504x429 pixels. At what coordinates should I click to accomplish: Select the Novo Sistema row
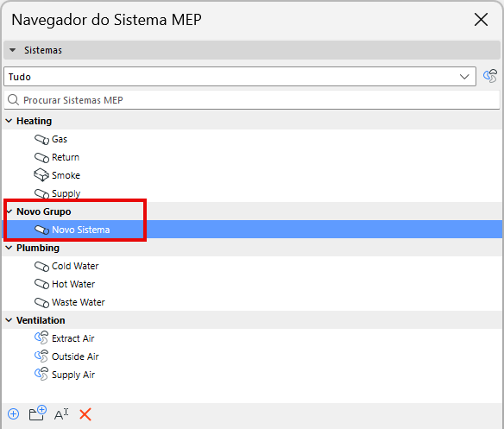point(252,230)
